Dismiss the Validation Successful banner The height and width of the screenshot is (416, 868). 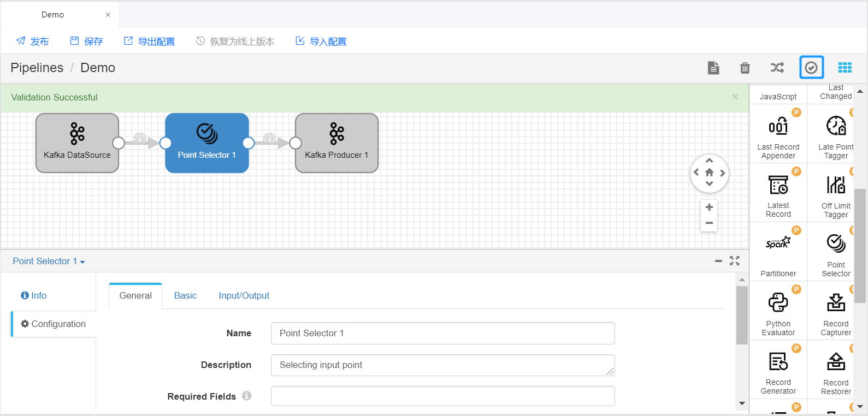coord(735,97)
